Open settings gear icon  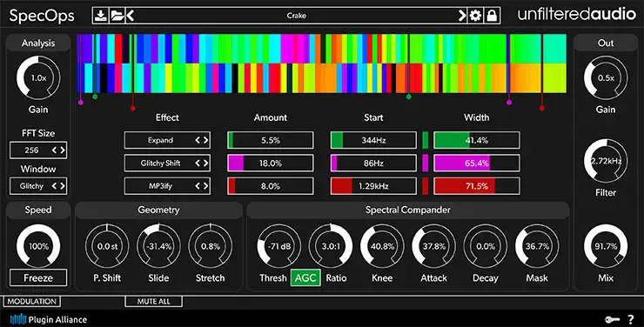click(475, 16)
